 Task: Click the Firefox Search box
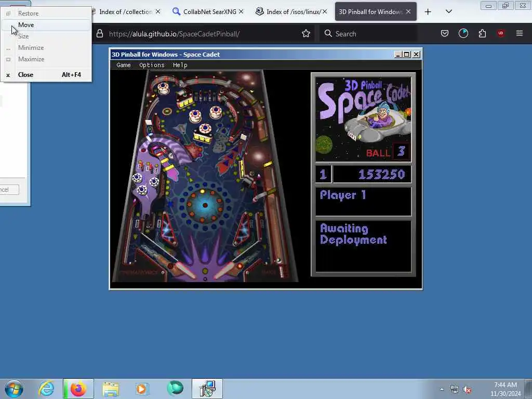[x=368, y=34]
